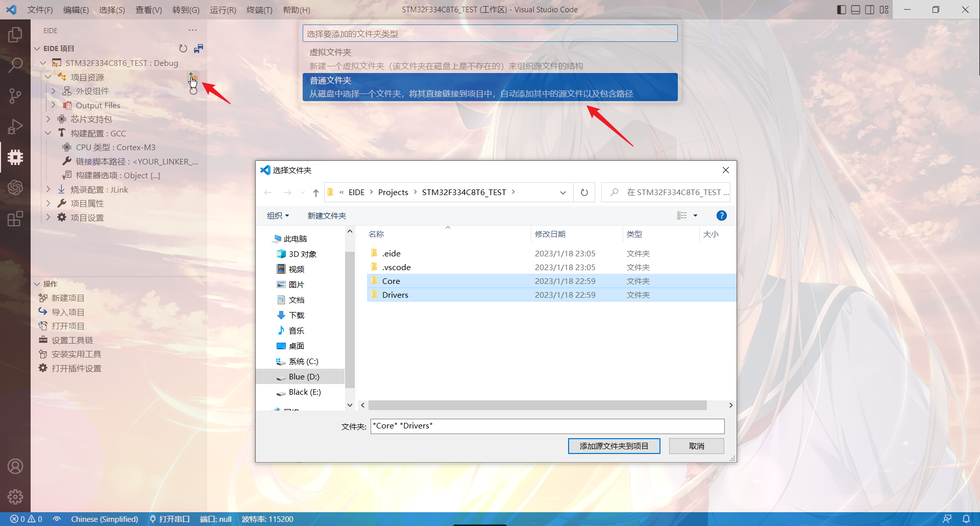The image size is (980, 526).
Task: Click the feedback icon in status bar
Action: pos(947,519)
